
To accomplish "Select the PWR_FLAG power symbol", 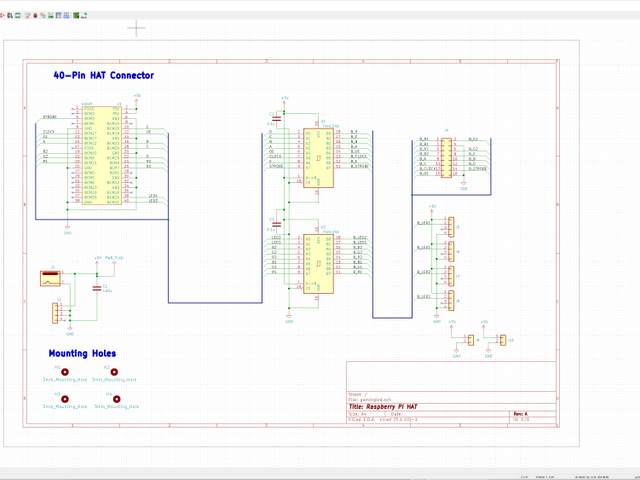I will click(x=114, y=262).
